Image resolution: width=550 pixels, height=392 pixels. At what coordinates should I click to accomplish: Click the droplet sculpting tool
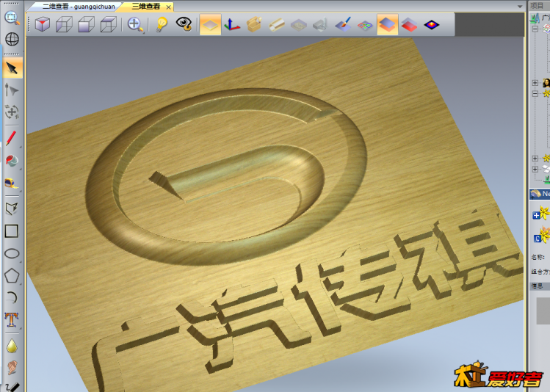[12, 345]
